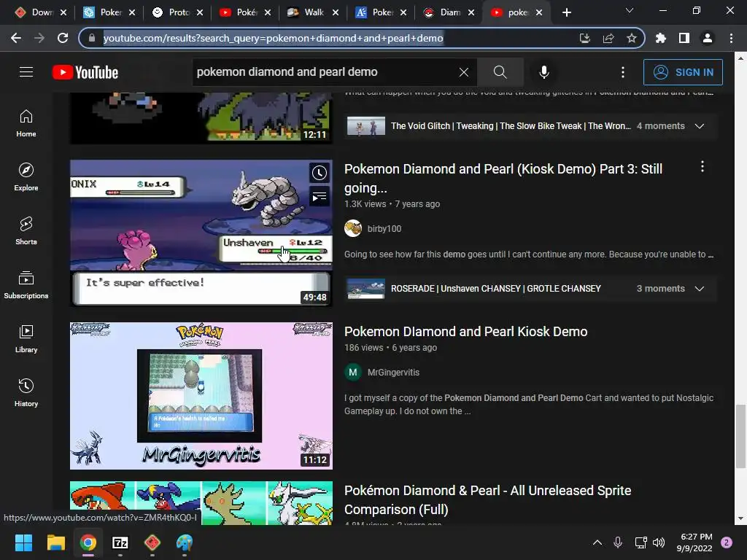Click the ROSERADE chapter thumbnail
747x560 pixels.
point(365,289)
